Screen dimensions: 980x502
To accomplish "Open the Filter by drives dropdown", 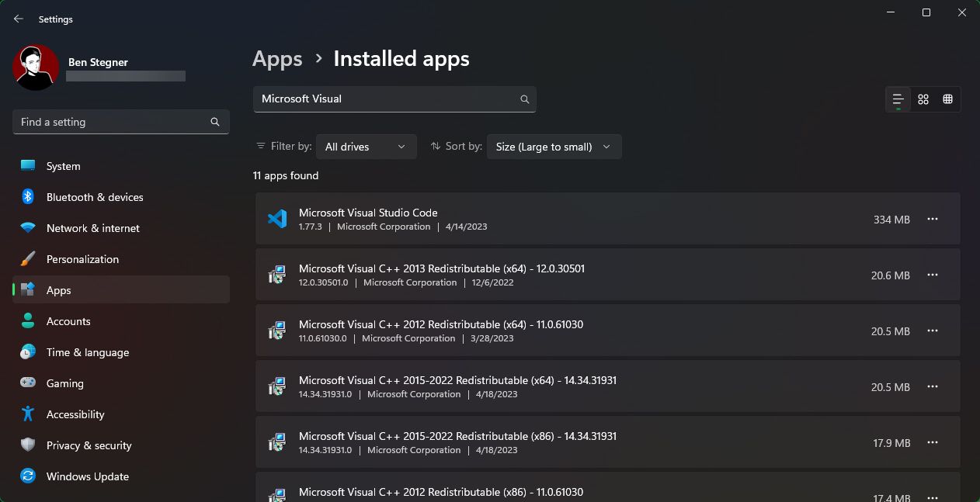I will coord(366,146).
